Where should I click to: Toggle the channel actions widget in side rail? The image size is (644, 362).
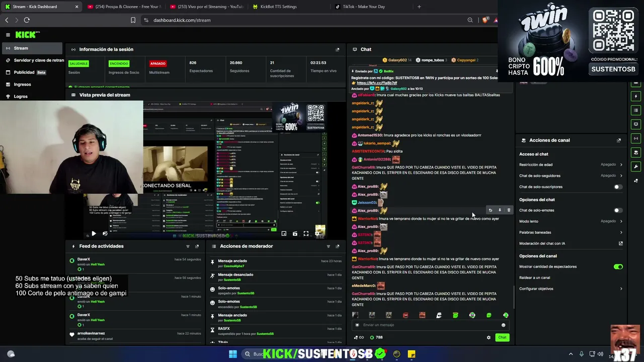636,152
